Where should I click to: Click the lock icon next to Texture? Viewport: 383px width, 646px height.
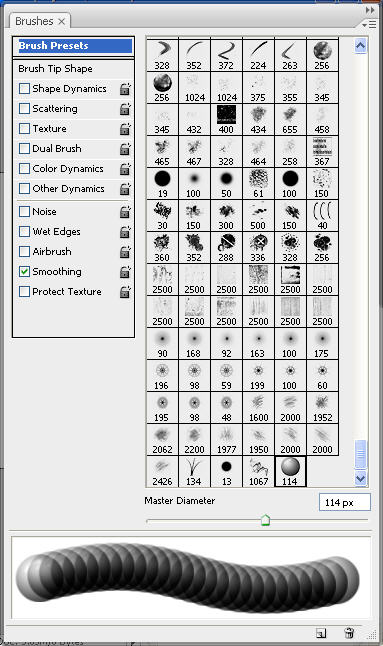pyautogui.click(x=125, y=129)
